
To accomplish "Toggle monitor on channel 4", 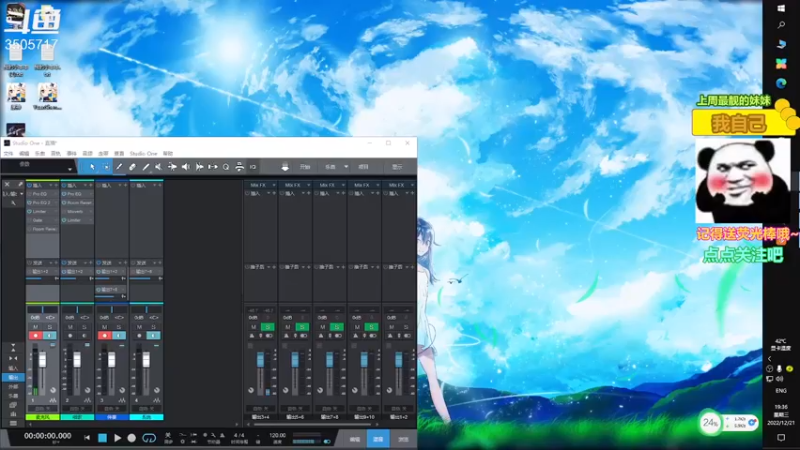I will click(x=153, y=335).
